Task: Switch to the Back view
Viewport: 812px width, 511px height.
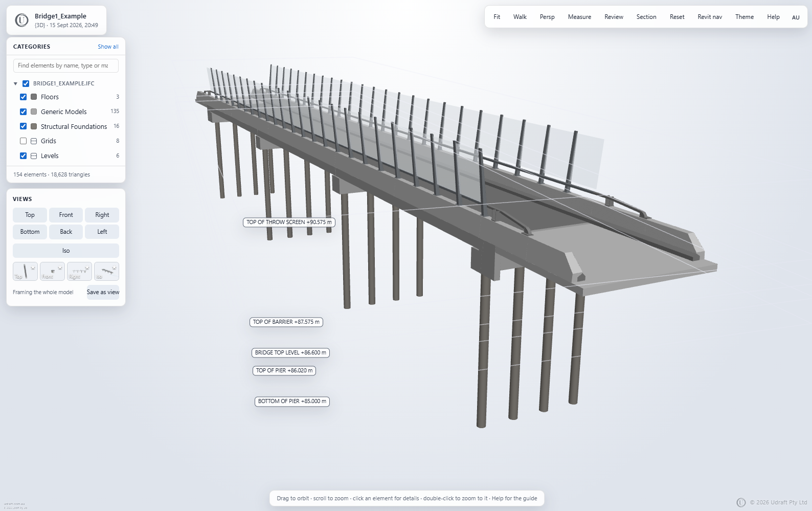Action: coord(66,232)
